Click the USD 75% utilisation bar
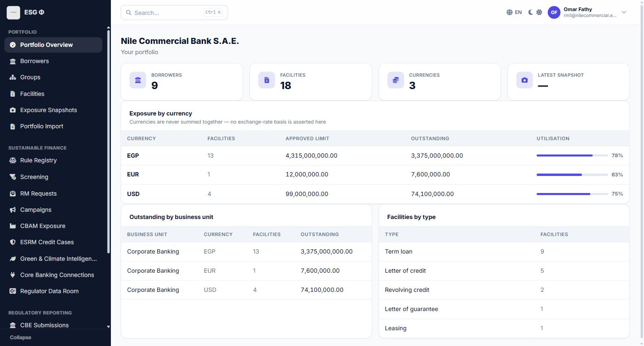644x346 pixels. click(572, 194)
